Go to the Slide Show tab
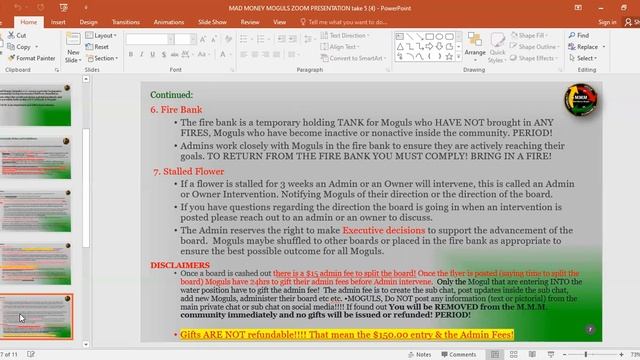The image size is (640, 360). pyautogui.click(x=212, y=22)
